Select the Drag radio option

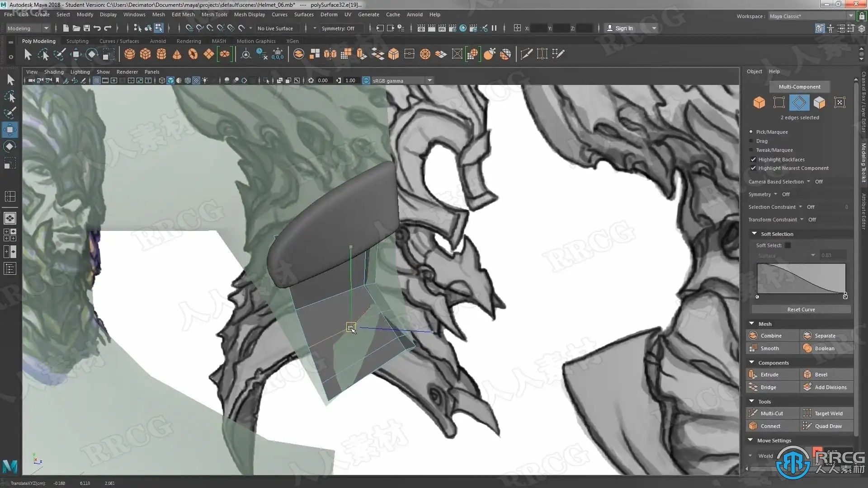pos(751,141)
